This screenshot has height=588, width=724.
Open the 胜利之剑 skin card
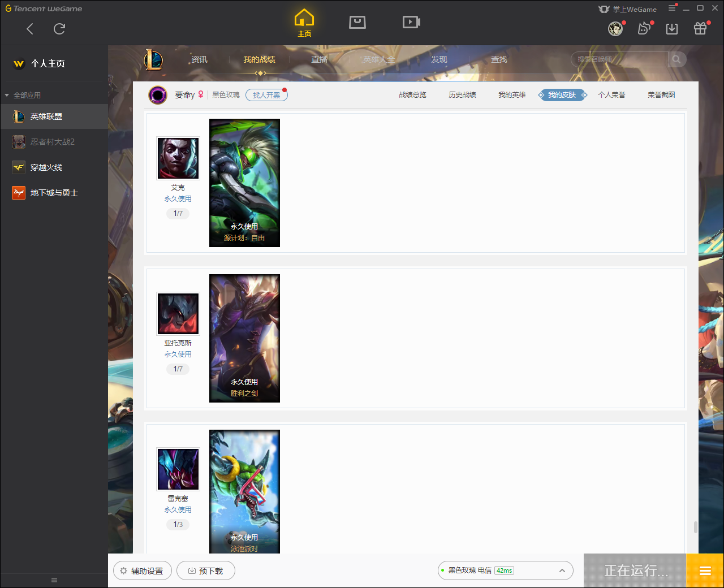pyautogui.click(x=244, y=338)
